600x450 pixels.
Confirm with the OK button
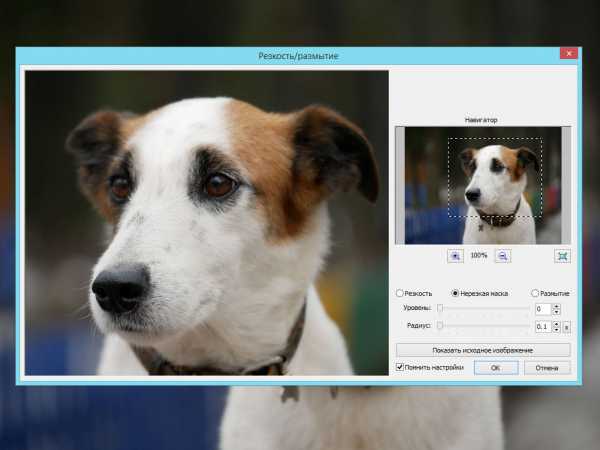[496, 368]
